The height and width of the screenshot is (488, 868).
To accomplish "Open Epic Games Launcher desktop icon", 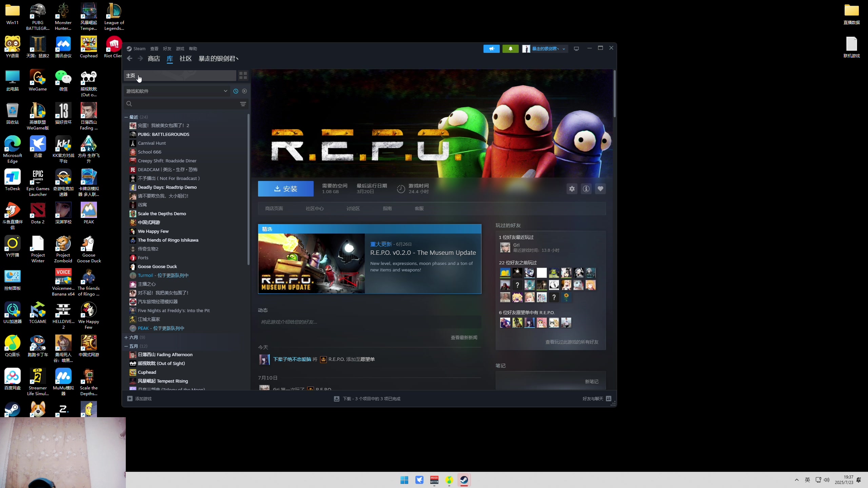I will pyautogui.click(x=38, y=183).
